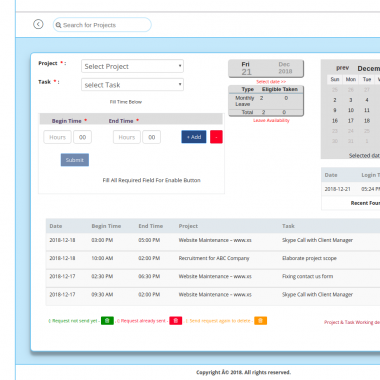Click the Select date >> link
Image resolution: width=380 pixels, height=380 pixels.
pos(271,82)
